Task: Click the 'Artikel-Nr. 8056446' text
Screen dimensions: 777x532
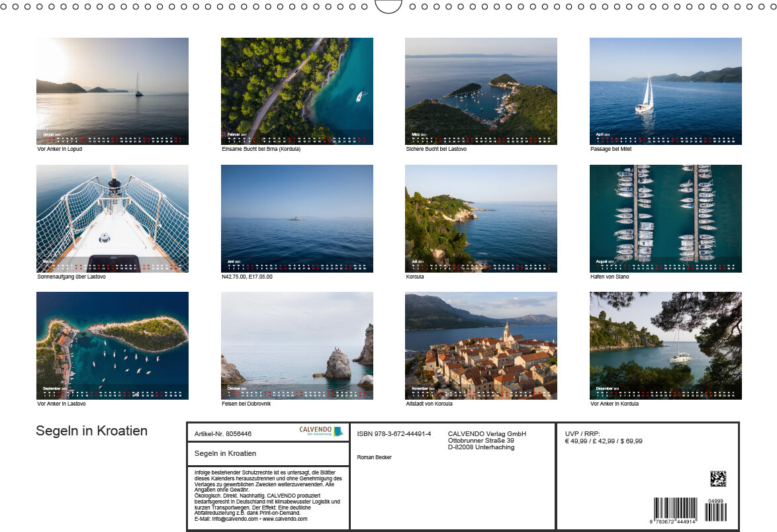Action: tap(222, 434)
